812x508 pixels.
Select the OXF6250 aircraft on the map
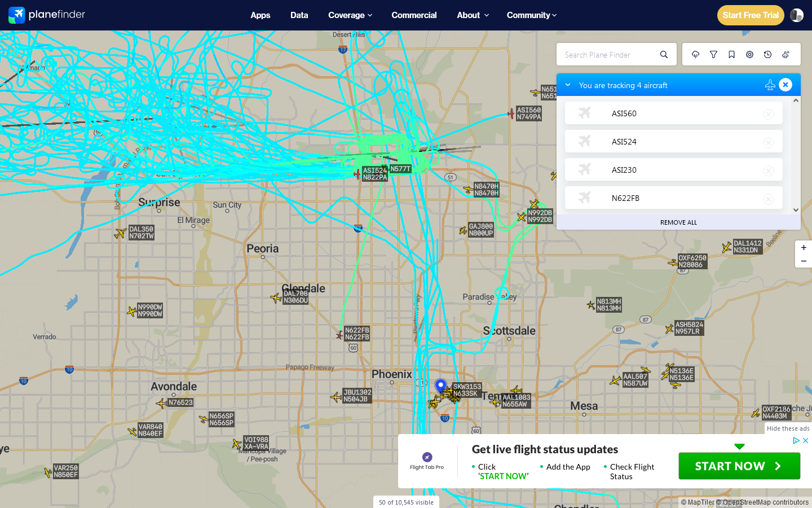pos(673,262)
